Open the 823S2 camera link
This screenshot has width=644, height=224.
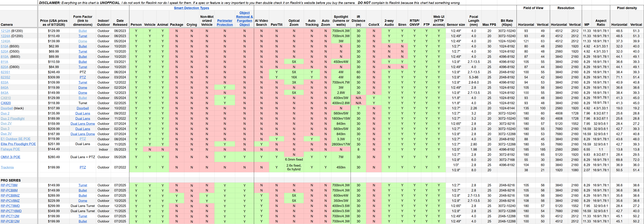pyautogui.click(x=5, y=77)
